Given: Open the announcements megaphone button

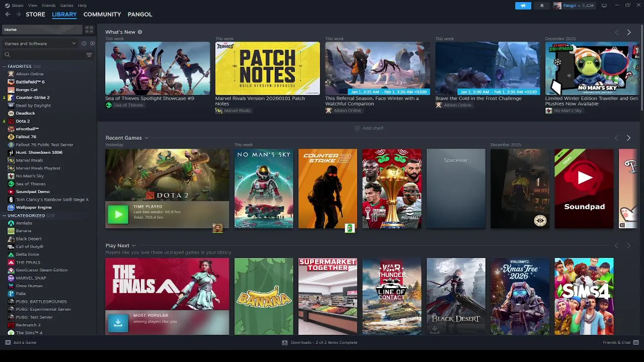Looking at the screenshot, I should (x=523, y=6).
